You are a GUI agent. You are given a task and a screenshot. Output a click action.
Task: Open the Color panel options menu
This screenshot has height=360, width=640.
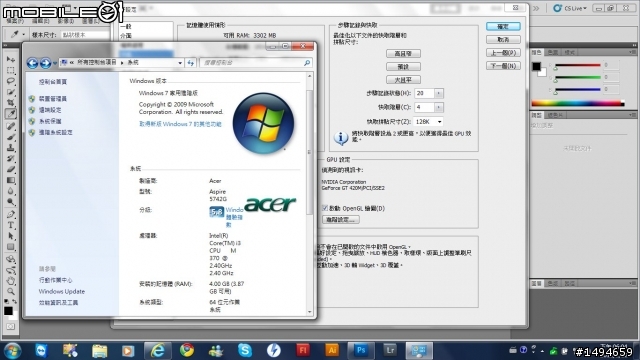point(632,52)
